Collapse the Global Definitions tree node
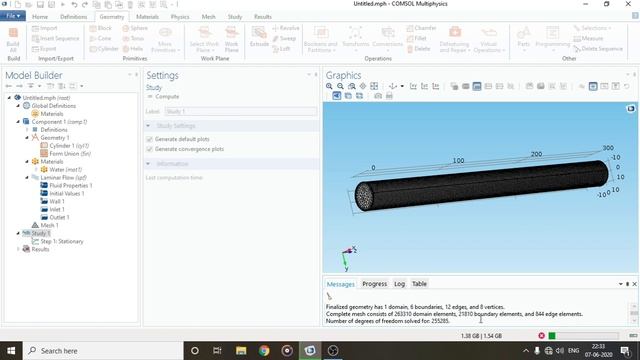Image resolution: width=640 pixels, height=360 pixels. tap(18, 106)
